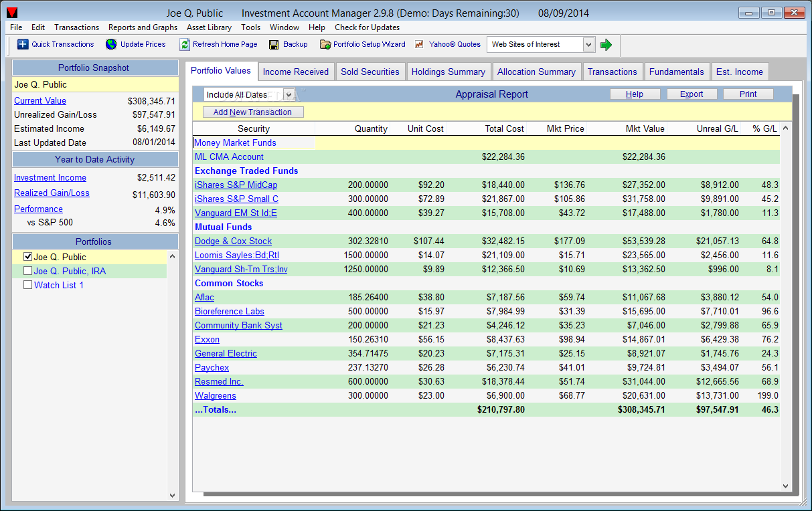The image size is (812, 511).
Task: Open the Help menu
Action: coord(317,27)
